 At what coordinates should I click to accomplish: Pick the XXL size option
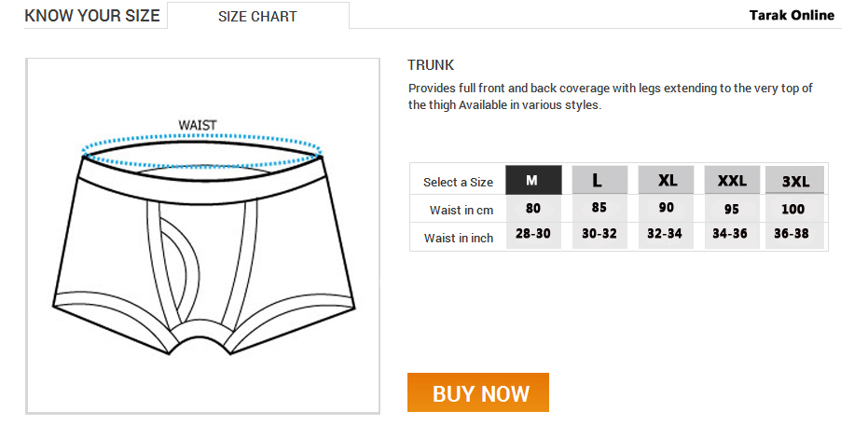point(732,180)
